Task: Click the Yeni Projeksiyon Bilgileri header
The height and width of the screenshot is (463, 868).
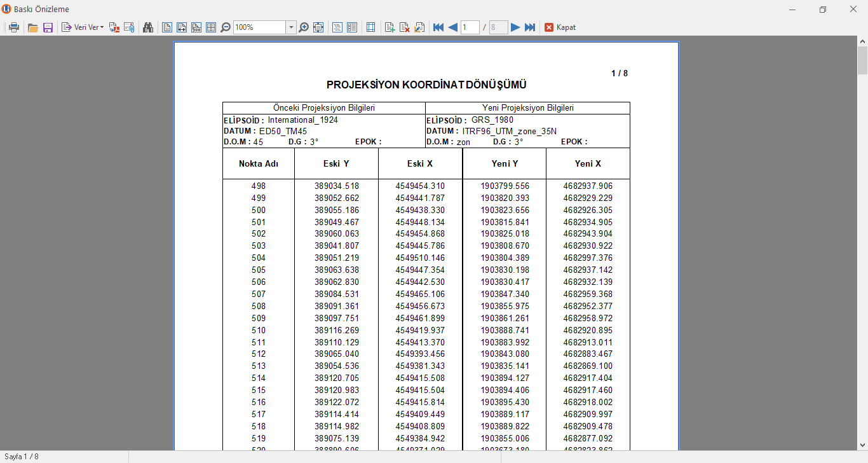Action: coord(528,108)
